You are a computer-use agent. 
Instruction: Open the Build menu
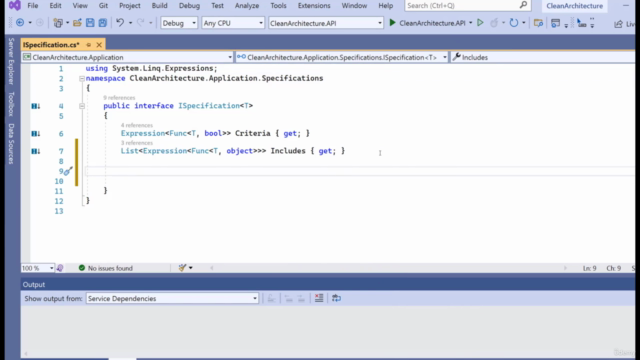pos(159,6)
